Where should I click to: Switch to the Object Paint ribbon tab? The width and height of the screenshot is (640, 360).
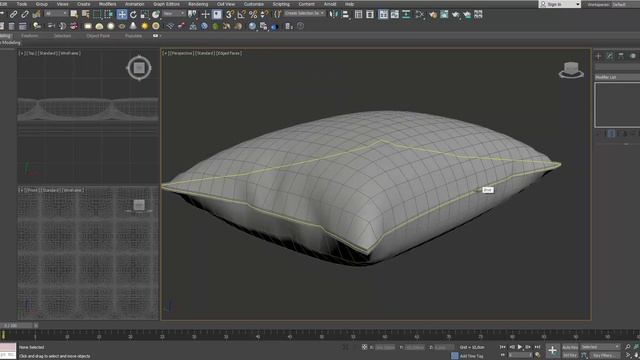pyautogui.click(x=98, y=36)
